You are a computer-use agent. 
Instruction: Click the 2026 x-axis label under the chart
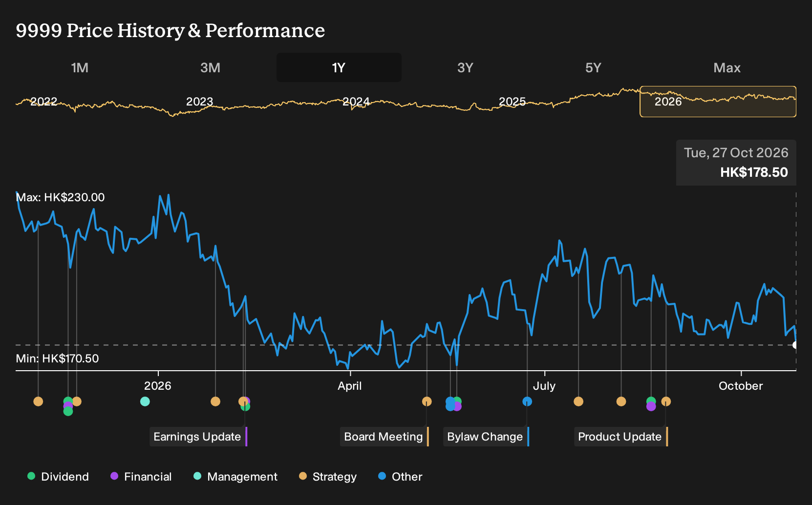point(157,386)
